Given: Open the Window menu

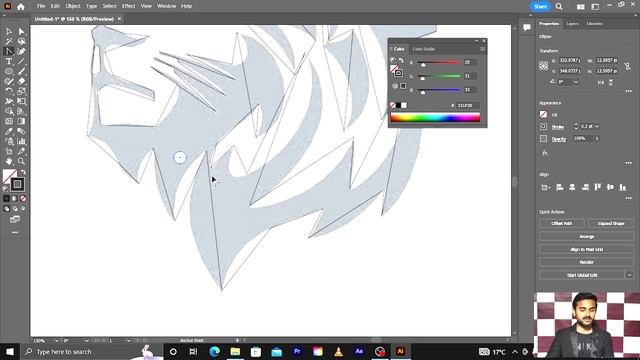Looking at the screenshot, I should [x=167, y=6].
